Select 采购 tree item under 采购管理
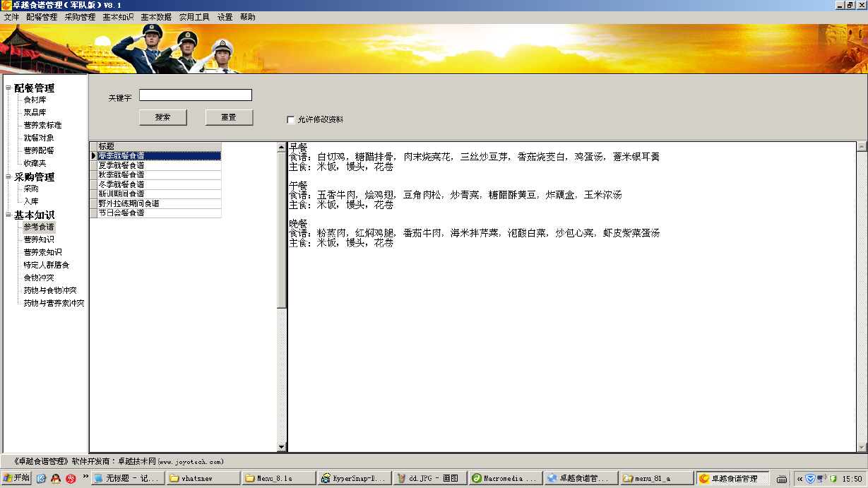This screenshot has height=488, width=868. pyautogui.click(x=31, y=189)
